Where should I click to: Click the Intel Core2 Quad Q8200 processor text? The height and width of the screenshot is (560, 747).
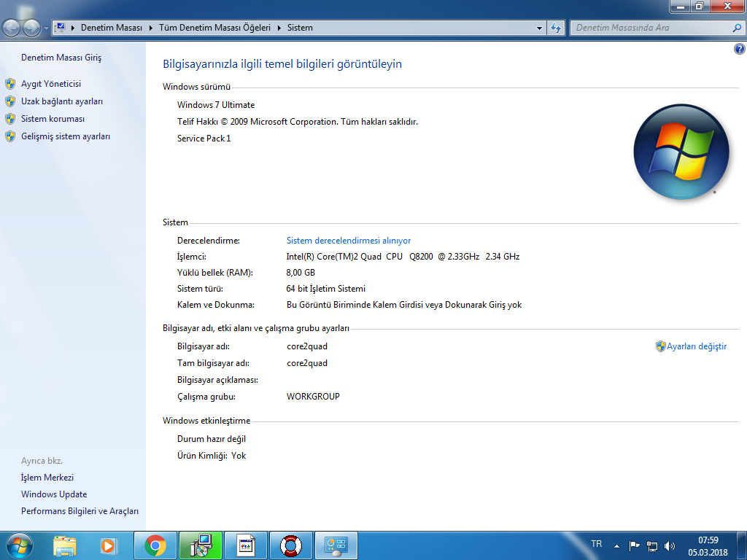click(403, 256)
